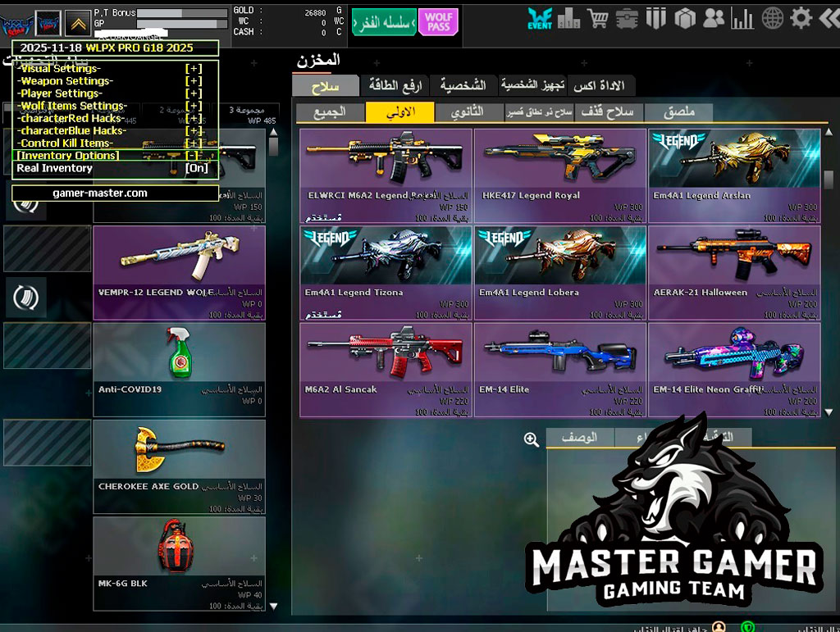
Task: Open the globe web icon
Action: click(x=771, y=17)
